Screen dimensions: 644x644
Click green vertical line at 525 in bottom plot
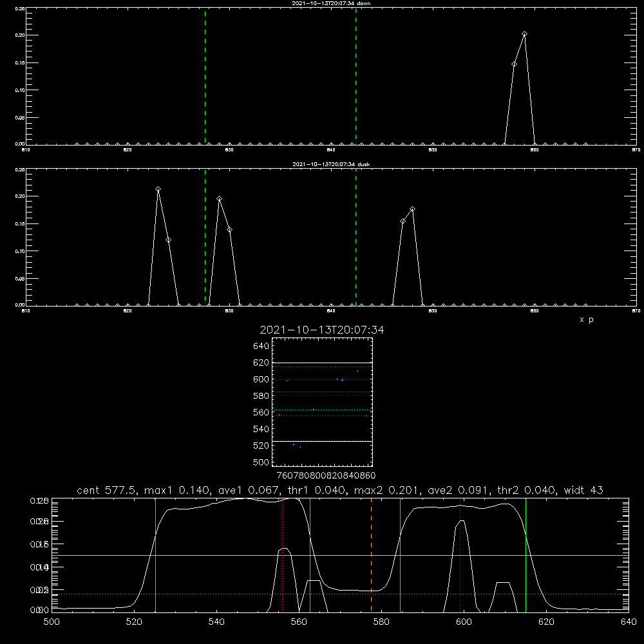(155, 555)
